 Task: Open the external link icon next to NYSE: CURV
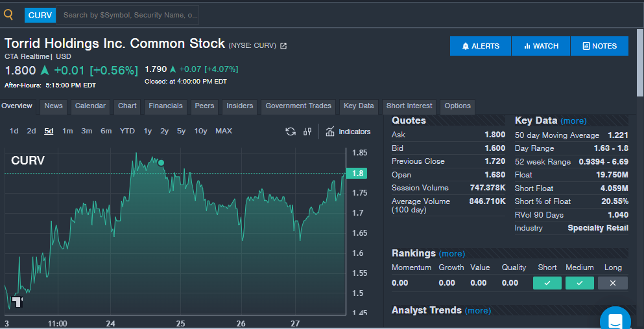(x=283, y=46)
